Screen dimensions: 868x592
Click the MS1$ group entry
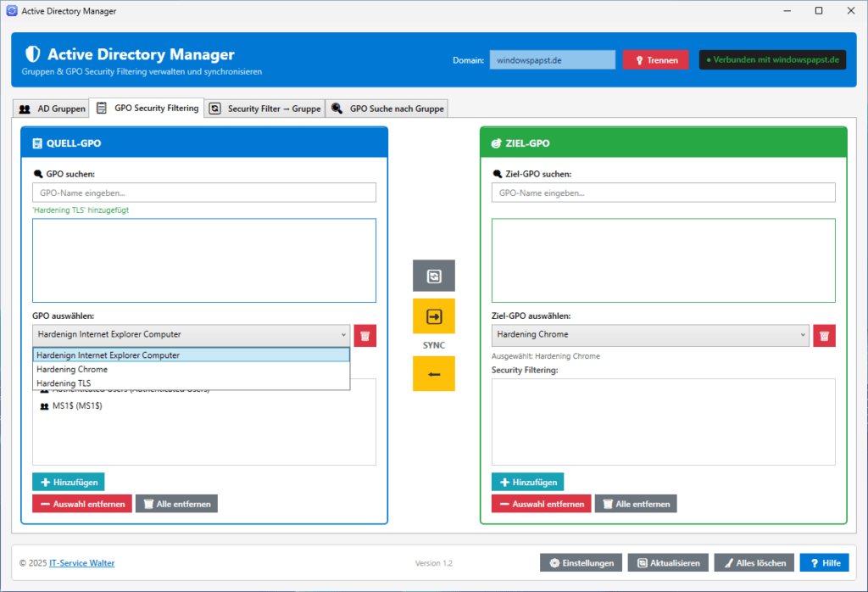click(x=76, y=406)
